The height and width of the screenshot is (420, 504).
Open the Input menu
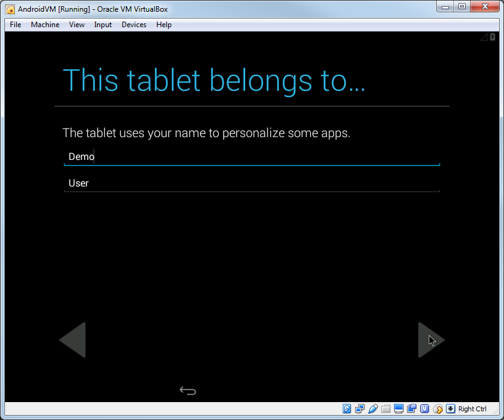point(103,25)
